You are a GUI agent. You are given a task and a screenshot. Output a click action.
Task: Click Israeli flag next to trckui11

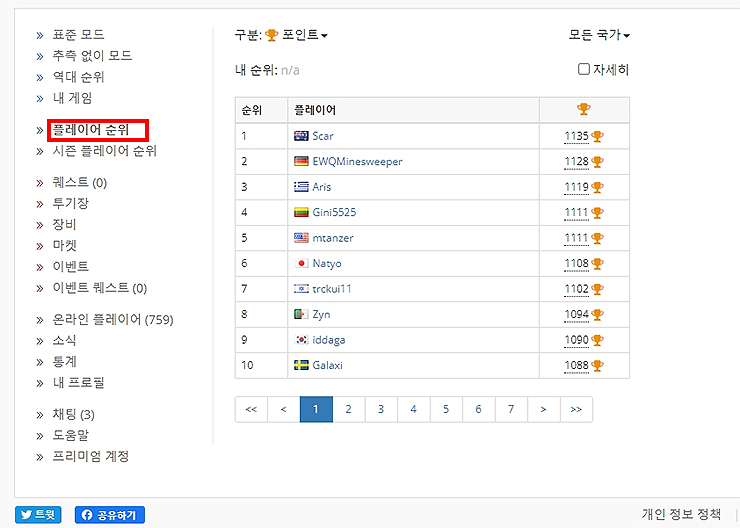pos(301,289)
